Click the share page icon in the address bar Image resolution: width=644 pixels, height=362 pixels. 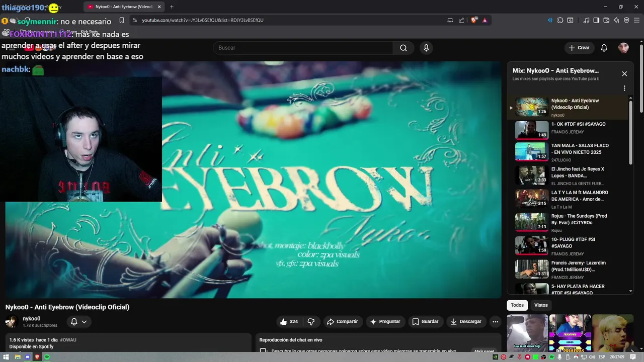[461, 20]
